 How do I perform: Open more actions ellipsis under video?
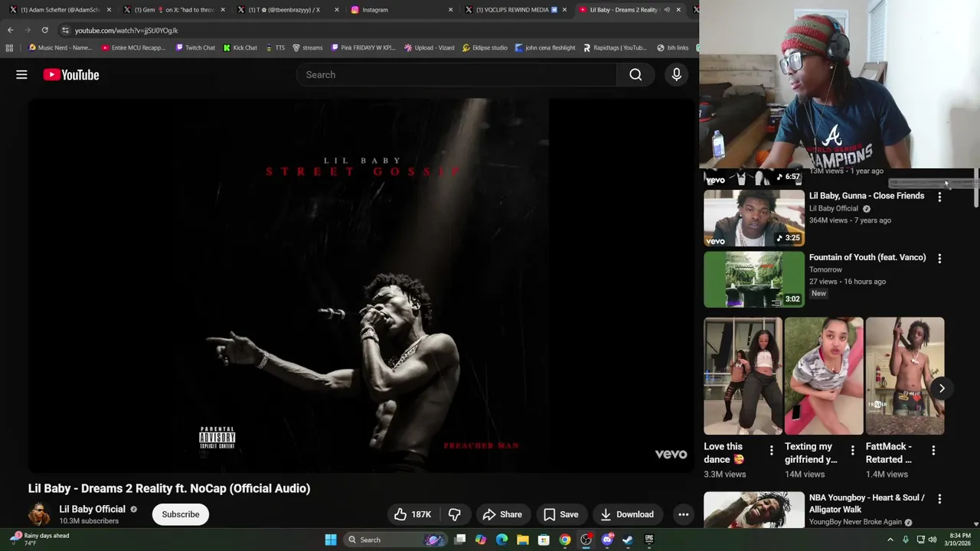(683, 514)
